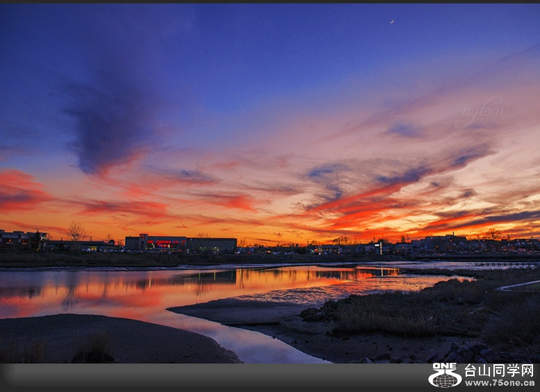
Task: Click the cursive signature watermark in clouds
Action: click(x=481, y=112)
